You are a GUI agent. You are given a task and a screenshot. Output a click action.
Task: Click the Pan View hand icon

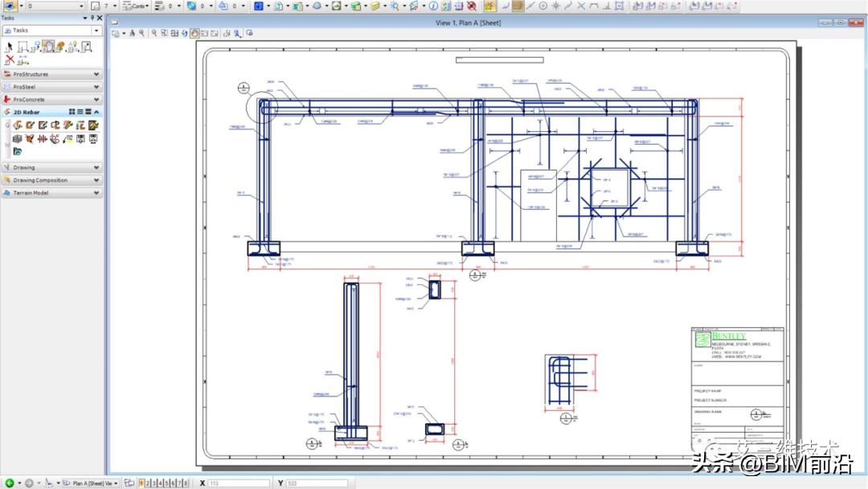(x=194, y=34)
